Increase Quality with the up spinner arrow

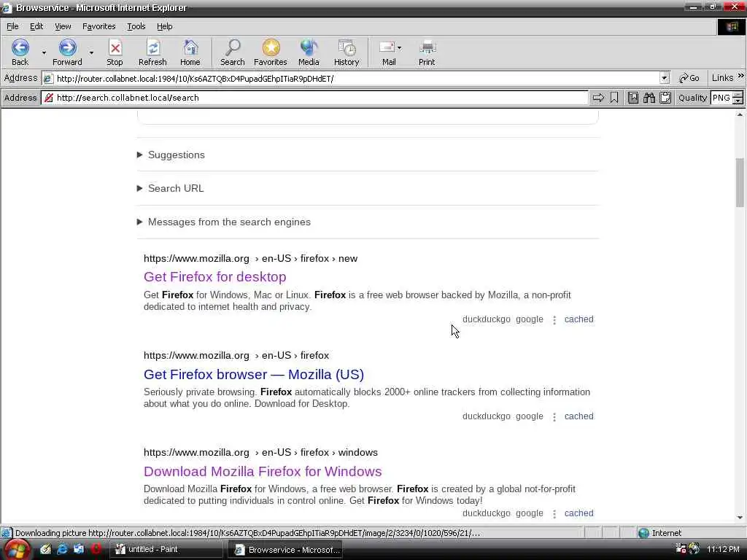738,95
